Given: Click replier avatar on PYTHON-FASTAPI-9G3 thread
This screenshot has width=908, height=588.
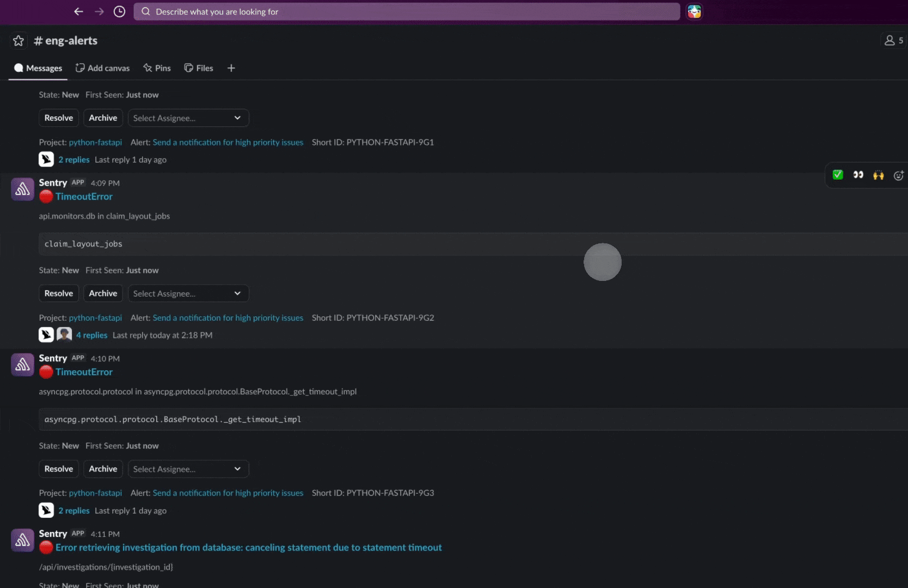Looking at the screenshot, I should 46,510.
